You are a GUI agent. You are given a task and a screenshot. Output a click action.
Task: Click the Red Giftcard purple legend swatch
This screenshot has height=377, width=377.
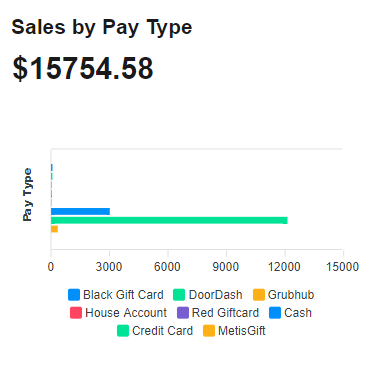(x=183, y=313)
